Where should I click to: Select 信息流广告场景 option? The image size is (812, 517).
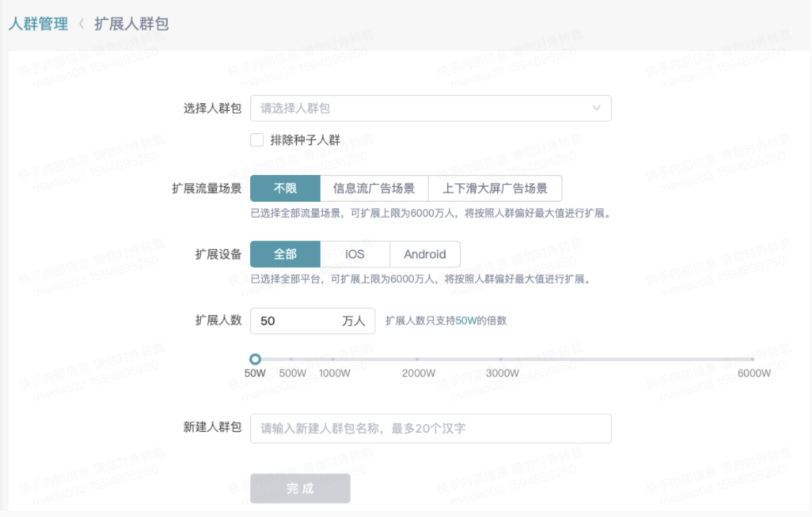[374, 188]
